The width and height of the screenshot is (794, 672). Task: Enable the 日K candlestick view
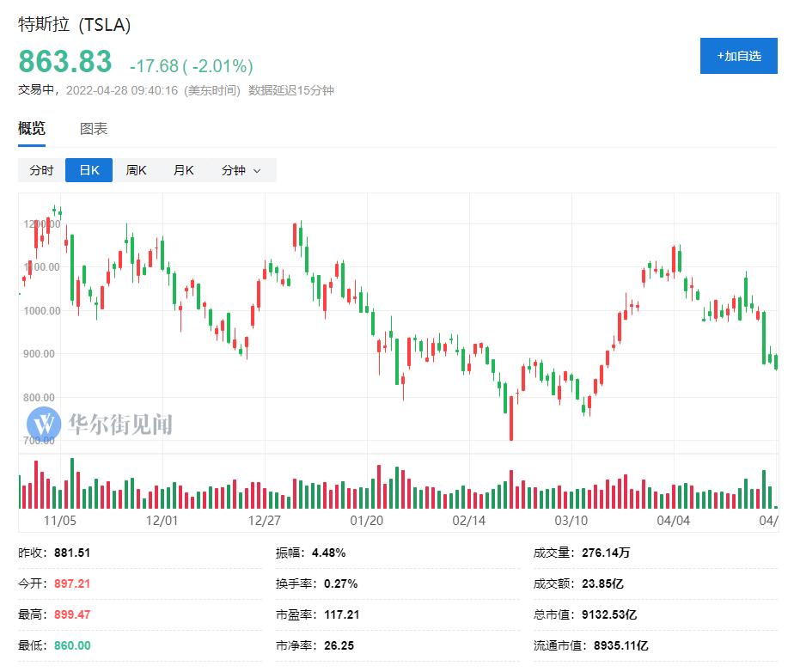(x=89, y=170)
